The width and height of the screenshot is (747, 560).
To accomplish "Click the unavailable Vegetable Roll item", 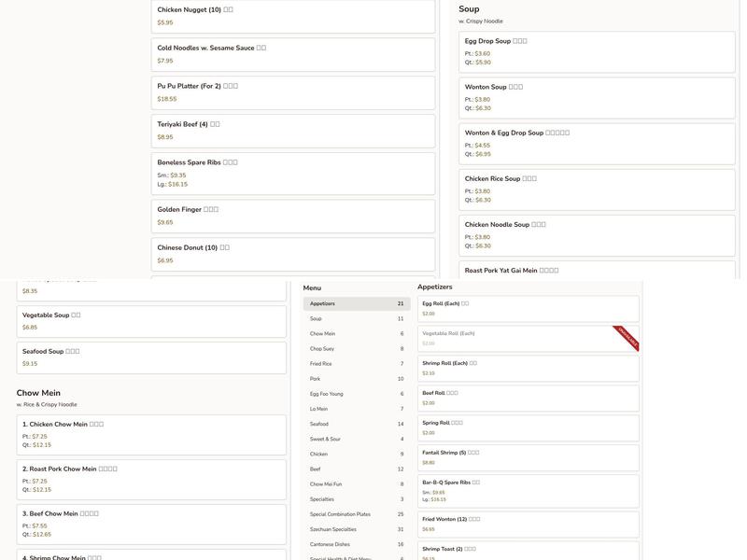I will pyautogui.click(x=528, y=338).
